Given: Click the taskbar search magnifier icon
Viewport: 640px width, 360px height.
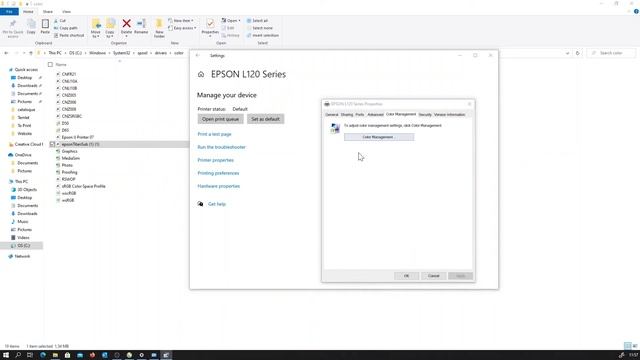Looking at the screenshot, I should (x=18, y=355).
